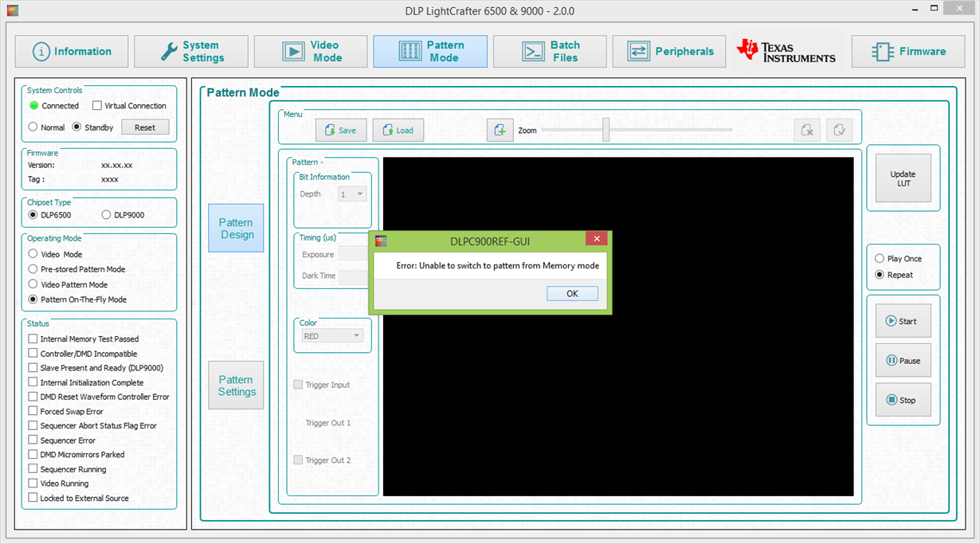The height and width of the screenshot is (544, 980).
Task: Select Standby power mode
Action: point(77,127)
